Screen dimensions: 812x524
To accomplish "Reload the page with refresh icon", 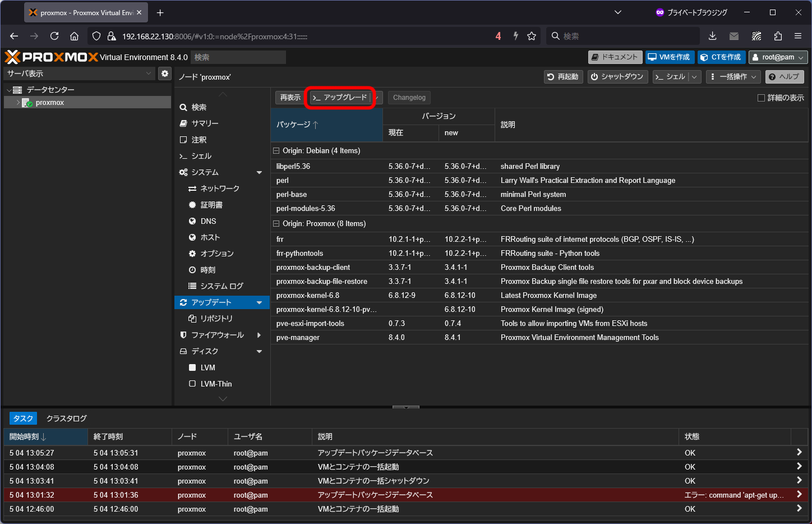I will (x=54, y=36).
